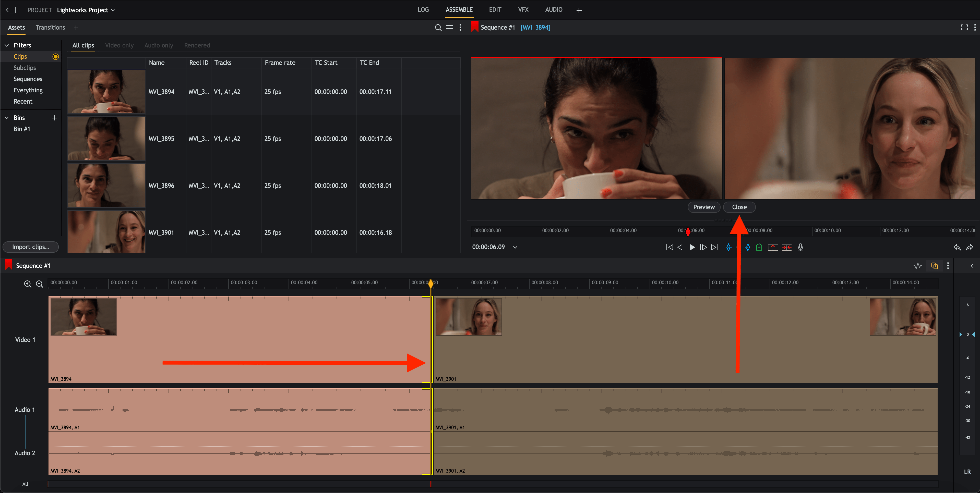The image size is (980, 493).
Task: Click the Import clips button
Action: (30, 247)
